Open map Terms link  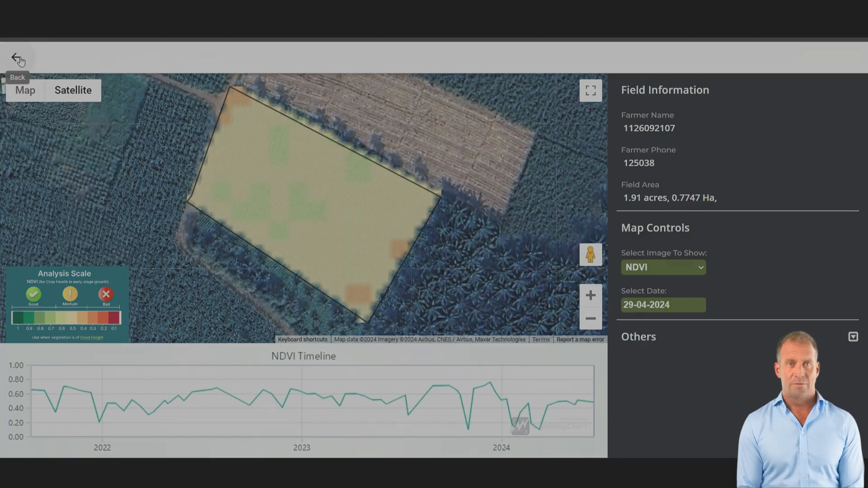541,339
